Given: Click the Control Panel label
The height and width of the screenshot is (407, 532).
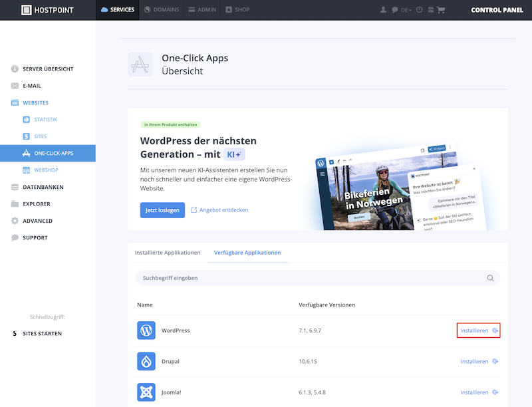Looking at the screenshot, I should [x=497, y=10].
